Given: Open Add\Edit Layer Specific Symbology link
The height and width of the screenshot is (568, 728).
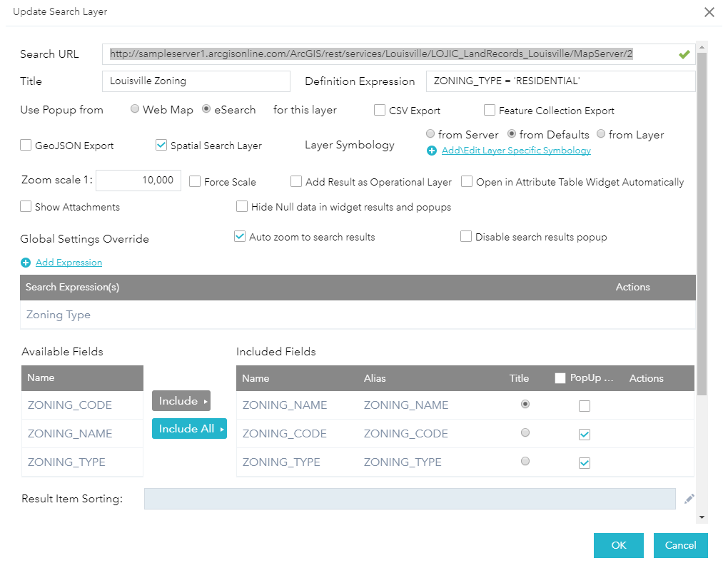Looking at the screenshot, I should [516, 151].
